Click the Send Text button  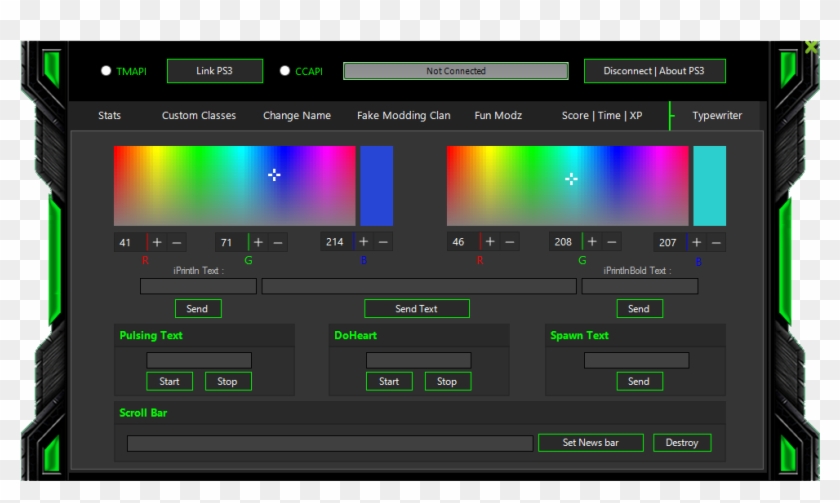416,309
